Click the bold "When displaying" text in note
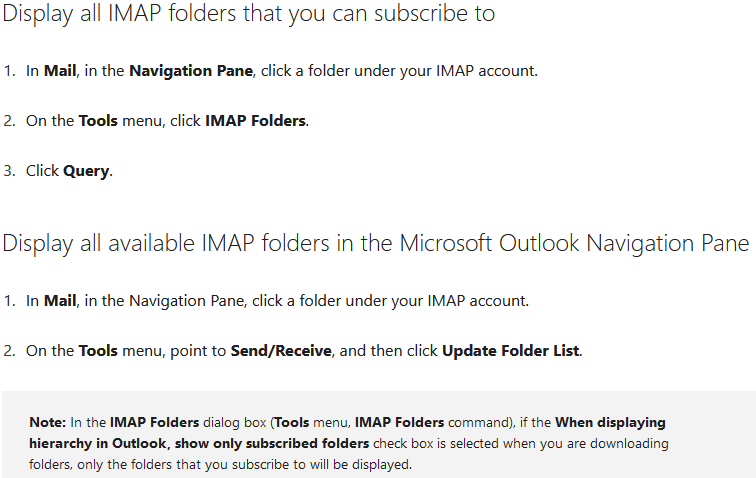The width and height of the screenshot is (756, 478). (610, 423)
